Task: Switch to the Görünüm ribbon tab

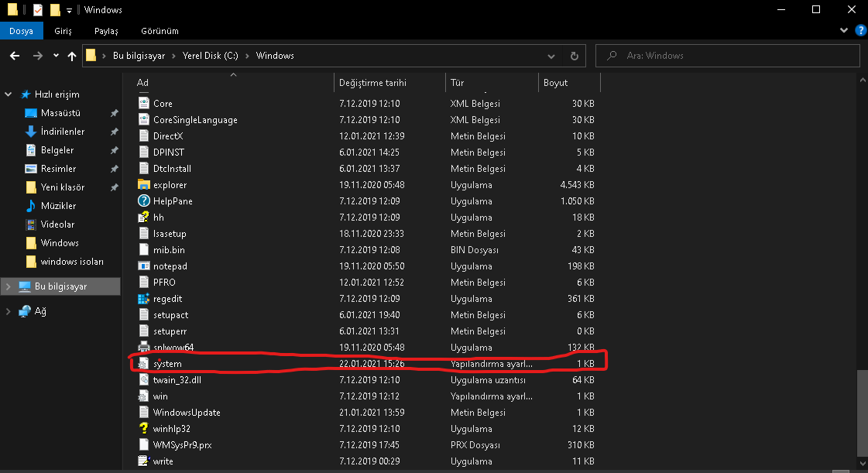Action: pyautogui.click(x=160, y=31)
